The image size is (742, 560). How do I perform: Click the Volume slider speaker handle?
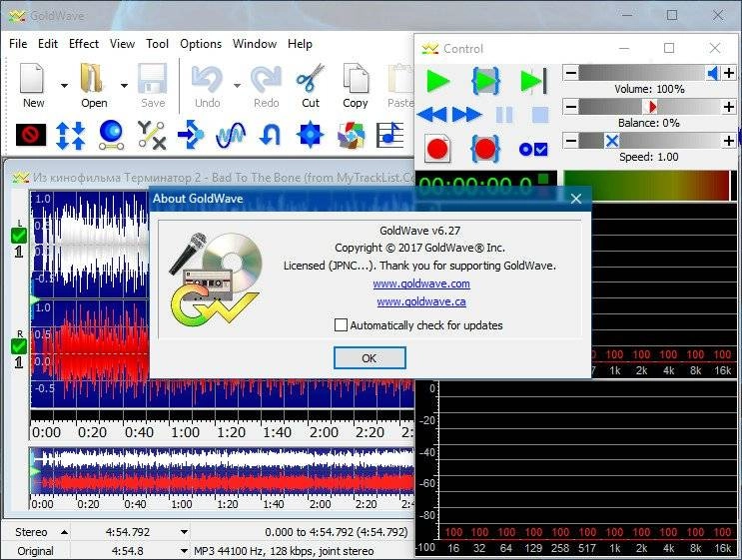(713, 73)
